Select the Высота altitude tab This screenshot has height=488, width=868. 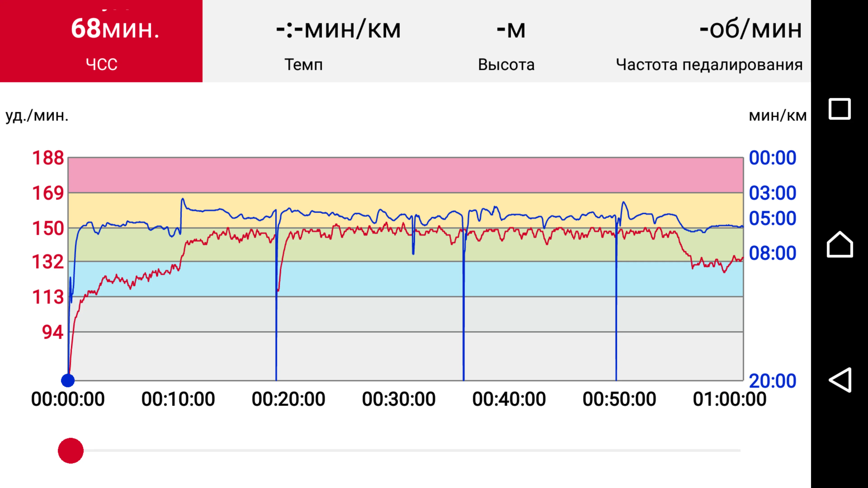point(506,64)
